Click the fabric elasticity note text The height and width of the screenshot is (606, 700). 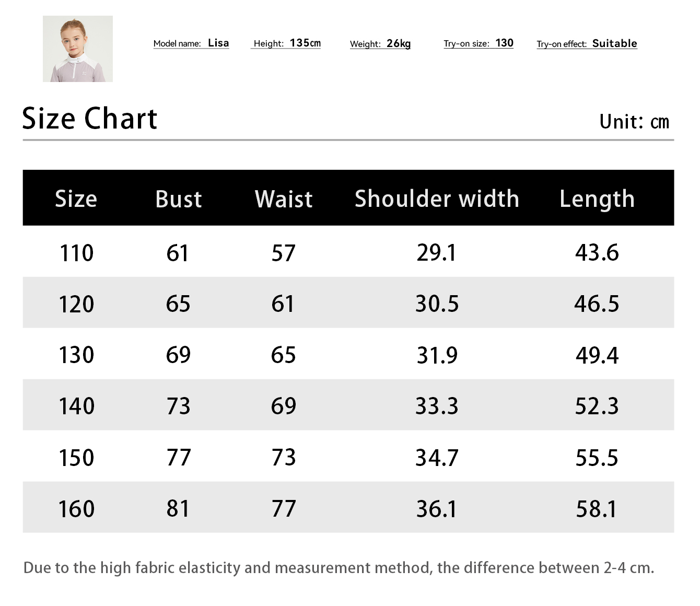(339, 568)
